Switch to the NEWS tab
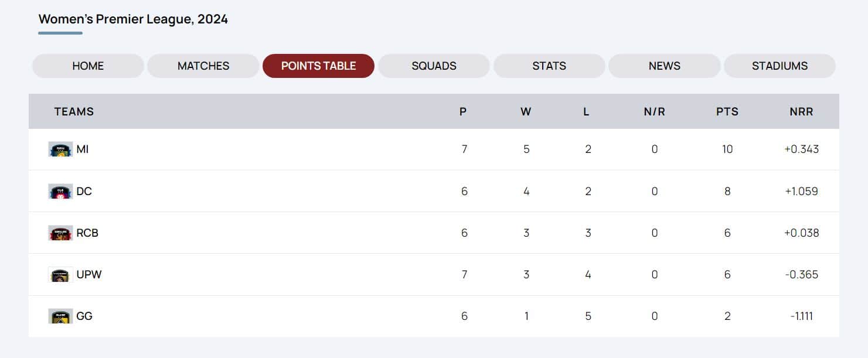Image resolution: width=868 pixels, height=358 pixels. pyautogui.click(x=665, y=66)
